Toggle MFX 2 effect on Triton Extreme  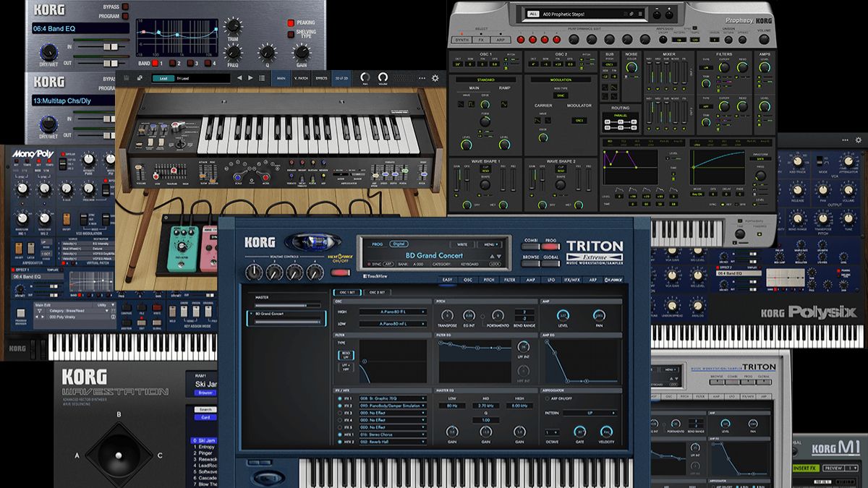340,441
